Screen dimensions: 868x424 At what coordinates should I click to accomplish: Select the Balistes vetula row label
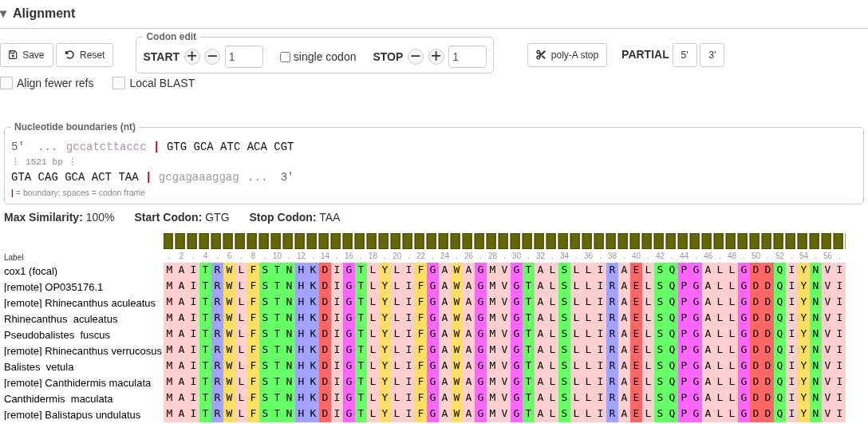39,367
